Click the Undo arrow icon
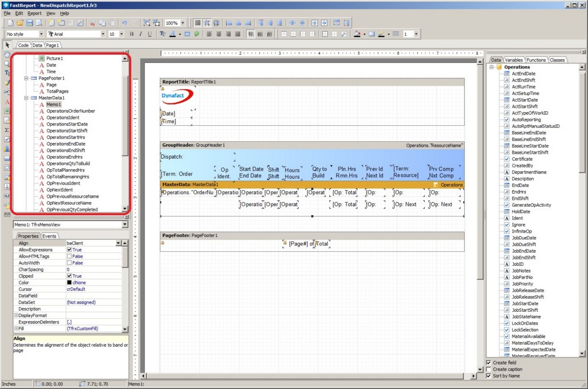 pos(124,23)
